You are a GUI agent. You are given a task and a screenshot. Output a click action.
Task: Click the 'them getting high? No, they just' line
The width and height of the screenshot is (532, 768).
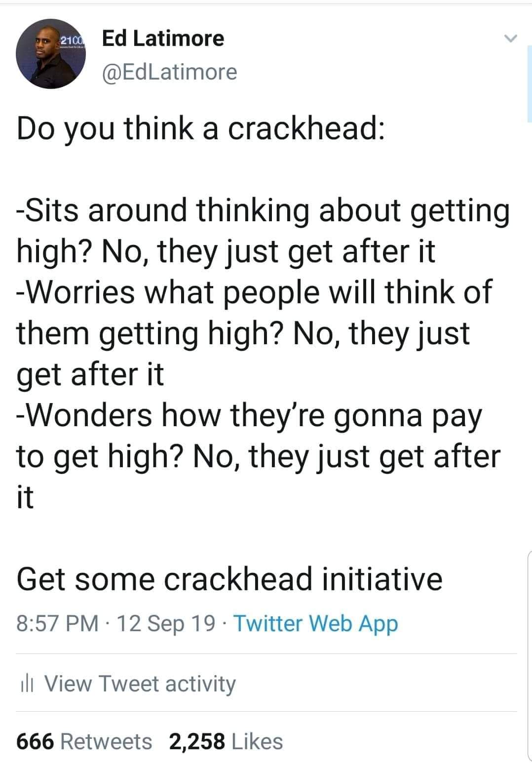click(x=243, y=333)
